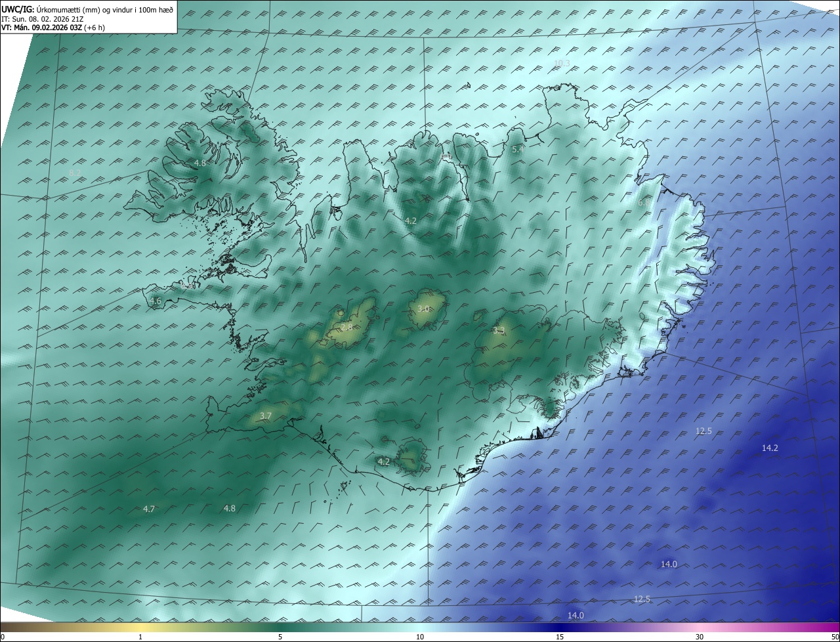Click the 3.0 value on the central glacier
Viewport: 840px width, 642px height.
[424, 309]
